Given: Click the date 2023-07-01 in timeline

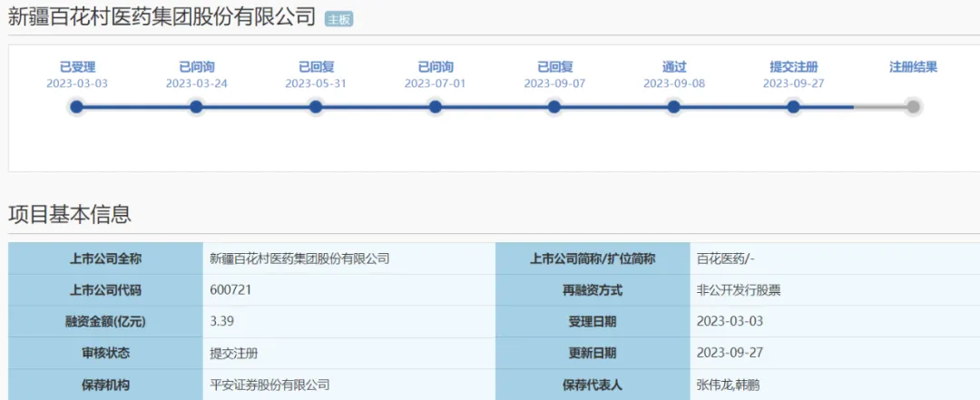Looking at the screenshot, I should point(435,83).
